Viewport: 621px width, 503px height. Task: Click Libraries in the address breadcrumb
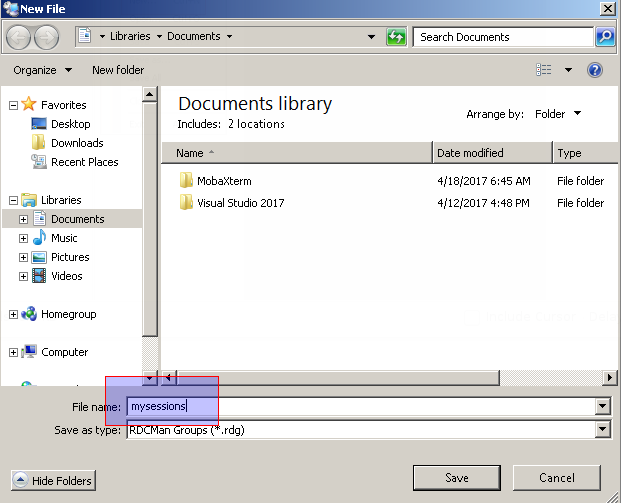click(130, 36)
